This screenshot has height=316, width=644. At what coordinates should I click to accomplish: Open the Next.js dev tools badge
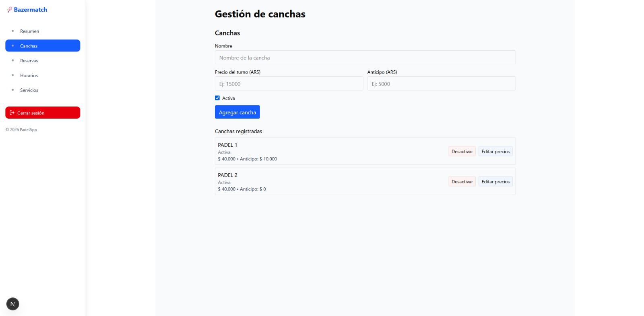[12, 304]
